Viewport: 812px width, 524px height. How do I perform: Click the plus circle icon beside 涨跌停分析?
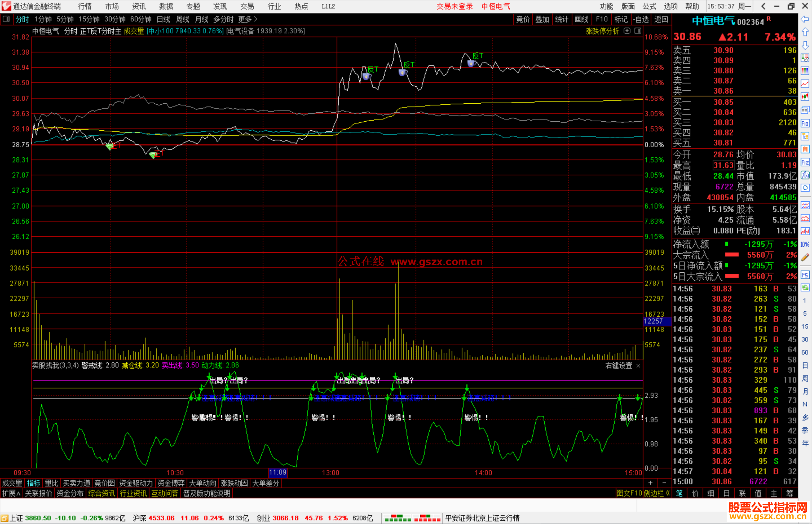pyautogui.click(x=627, y=31)
